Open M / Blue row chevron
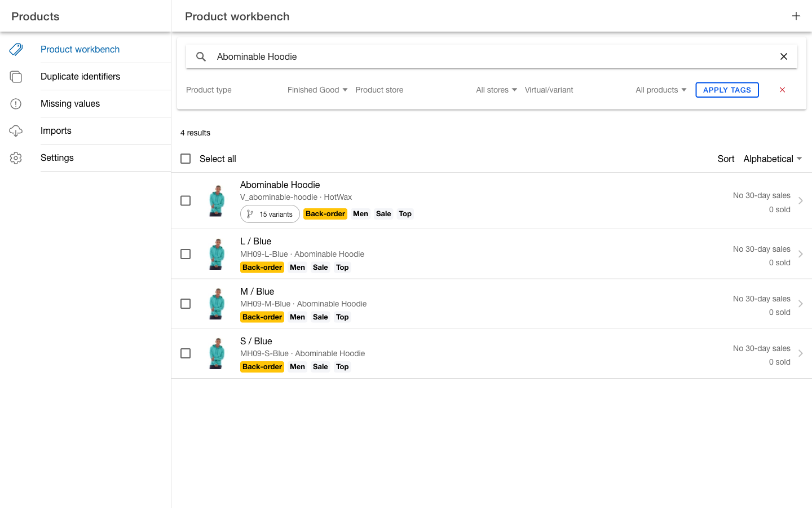The height and width of the screenshot is (508, 812). coord(801,304)
